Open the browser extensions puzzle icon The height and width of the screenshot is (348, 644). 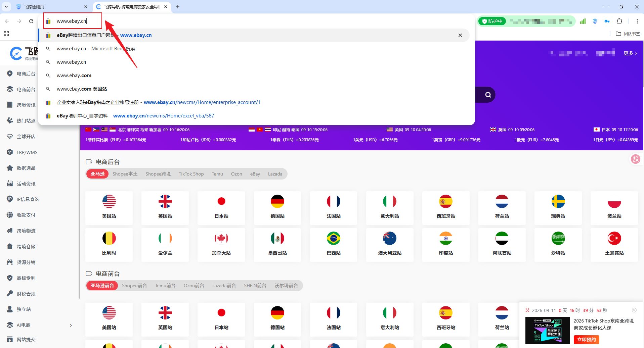click(619, 21)
